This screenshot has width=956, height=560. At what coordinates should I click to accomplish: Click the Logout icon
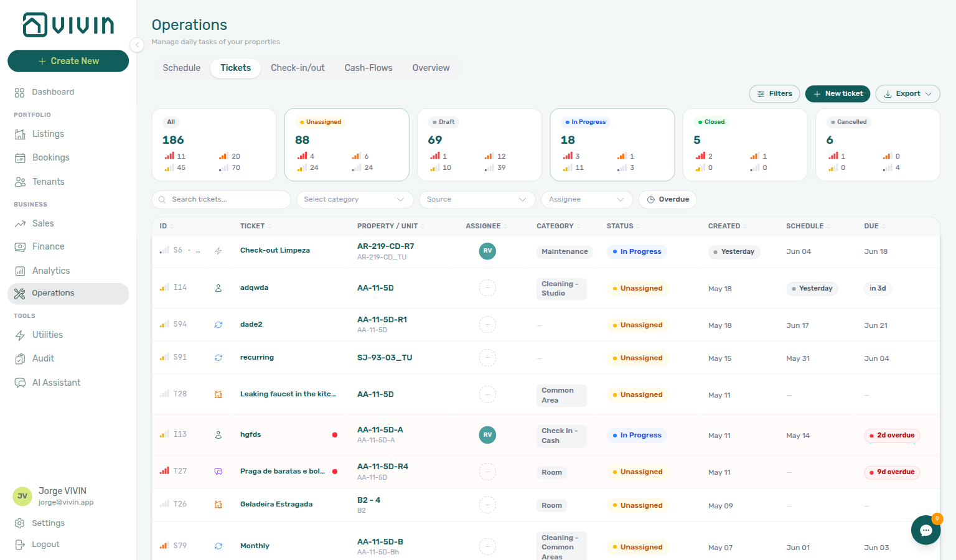click(19, 544)
